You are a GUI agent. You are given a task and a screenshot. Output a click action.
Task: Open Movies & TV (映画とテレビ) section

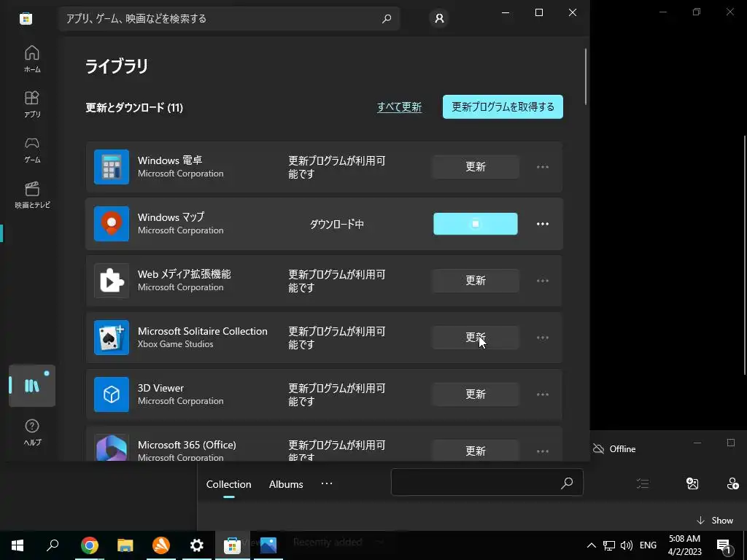[x=32, y=195]
